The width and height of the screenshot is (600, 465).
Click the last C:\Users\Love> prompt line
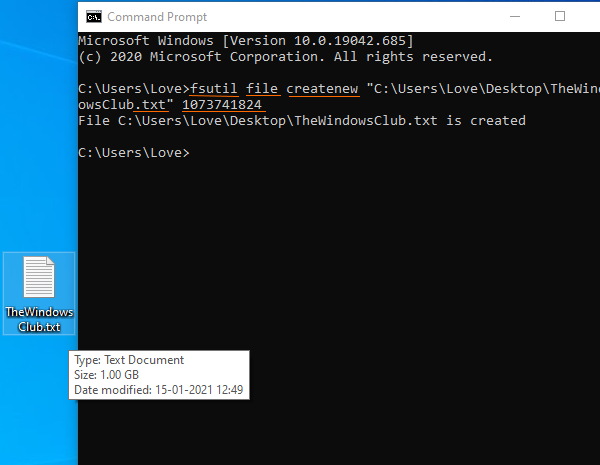[x=134, y=153]
